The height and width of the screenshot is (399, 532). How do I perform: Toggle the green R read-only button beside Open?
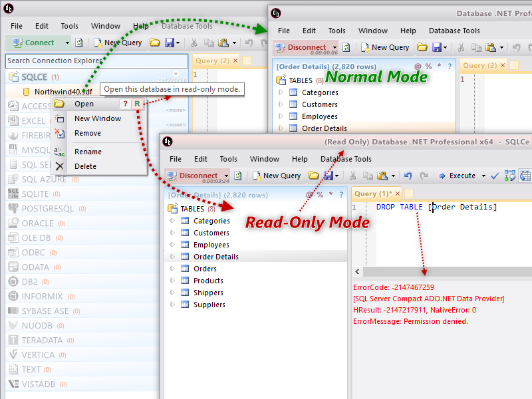click(137, 104)
